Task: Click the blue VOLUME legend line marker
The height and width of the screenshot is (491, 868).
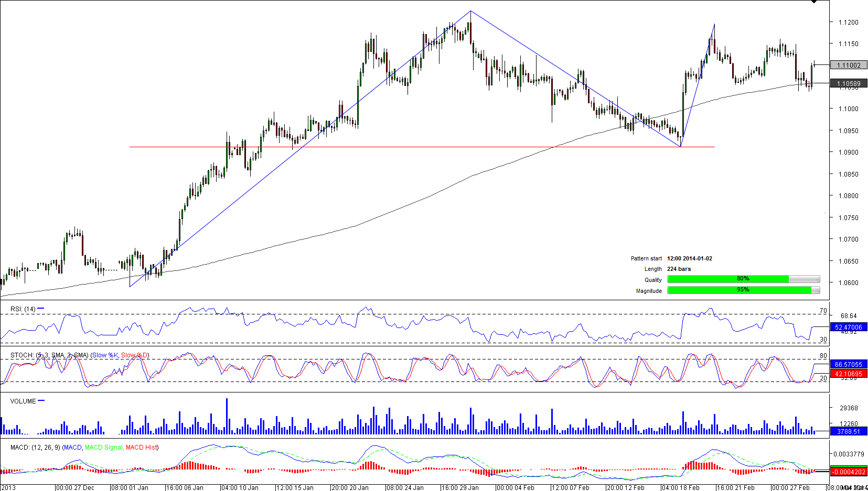Action: coord(41,401)
